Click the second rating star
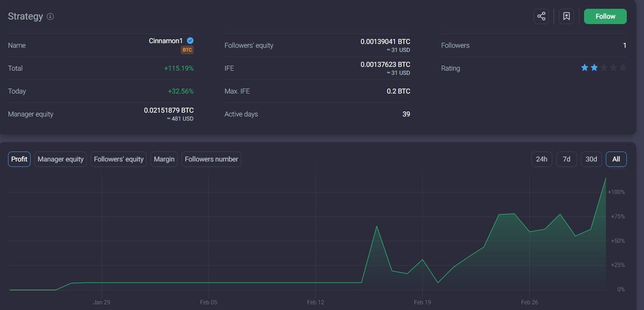The image size is (644, 310). (594, 68)
